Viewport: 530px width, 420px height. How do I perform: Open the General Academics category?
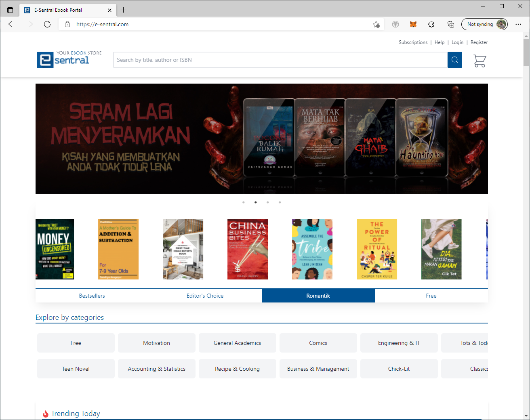(x=238, y=343)
